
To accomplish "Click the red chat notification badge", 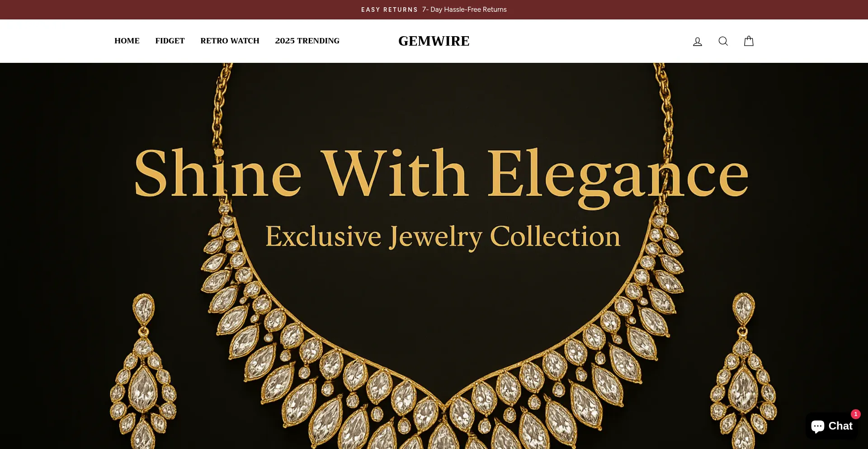I will [855, 414].
